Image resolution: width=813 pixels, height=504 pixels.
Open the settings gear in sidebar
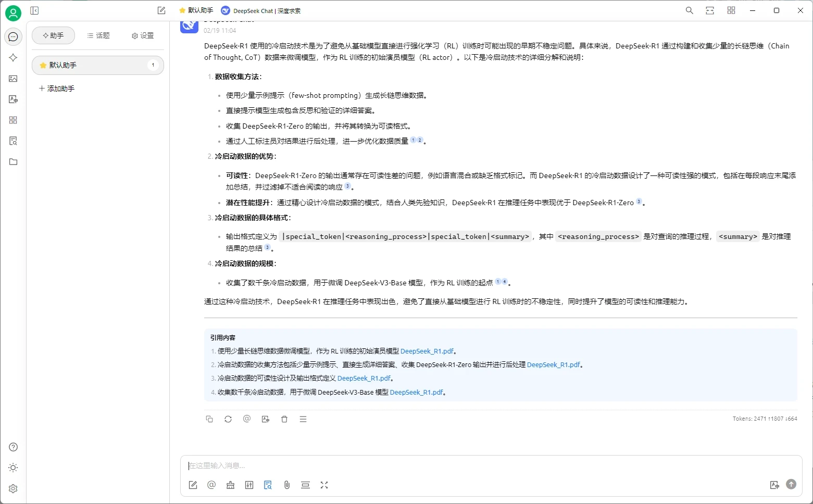tap(13, 488)
